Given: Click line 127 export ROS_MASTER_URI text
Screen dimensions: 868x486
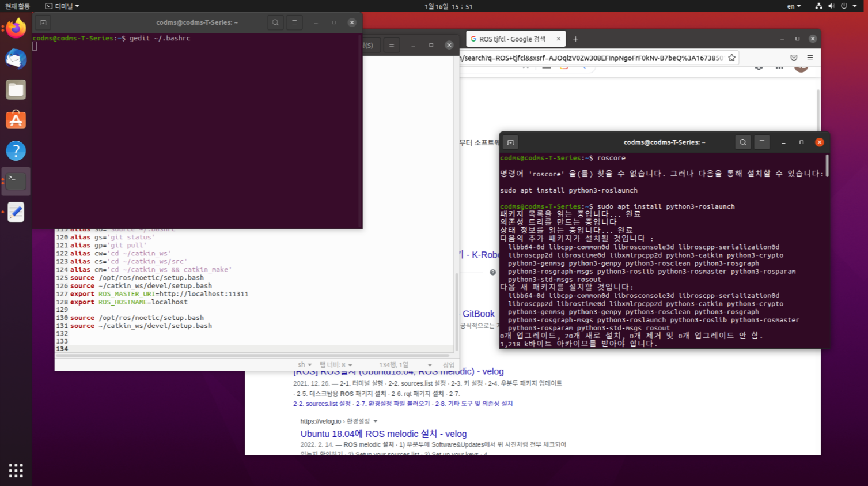Looking at the screenshot, I should point(159,294).
